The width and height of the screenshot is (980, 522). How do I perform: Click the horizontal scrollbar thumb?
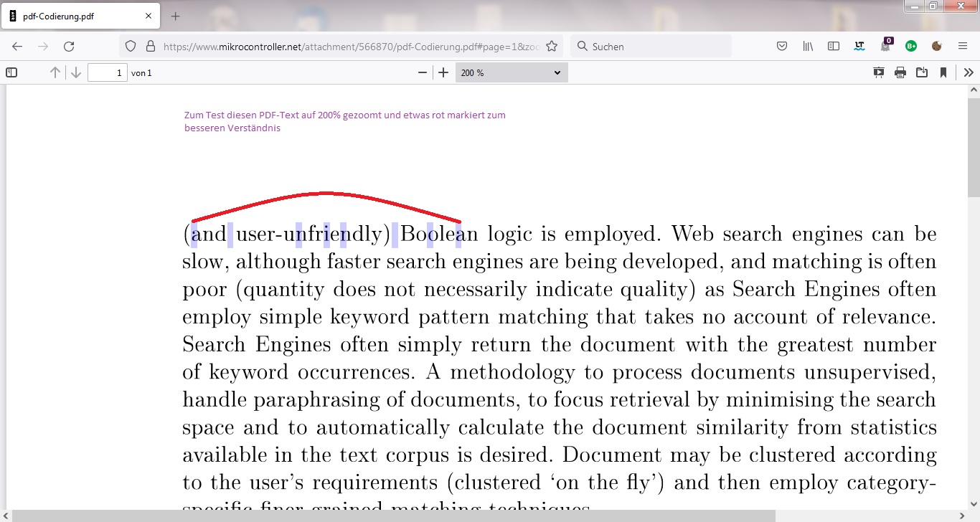point(393,516)
